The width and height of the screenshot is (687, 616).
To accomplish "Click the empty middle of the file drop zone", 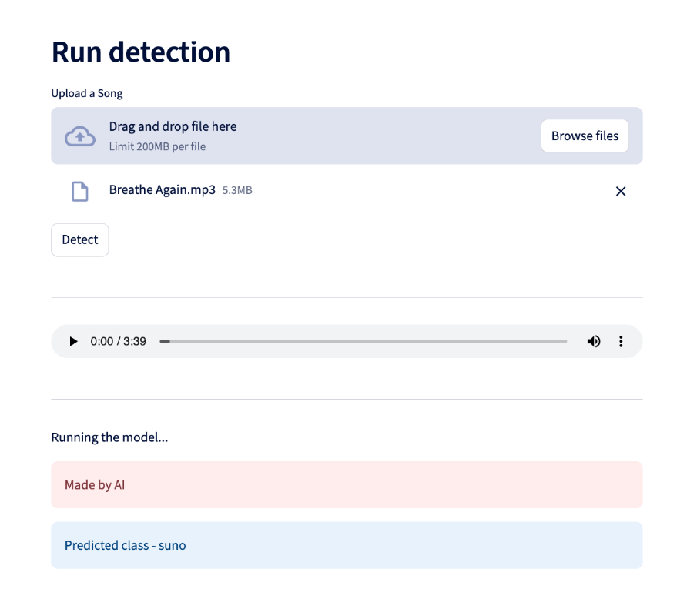I will pos(385,136).
